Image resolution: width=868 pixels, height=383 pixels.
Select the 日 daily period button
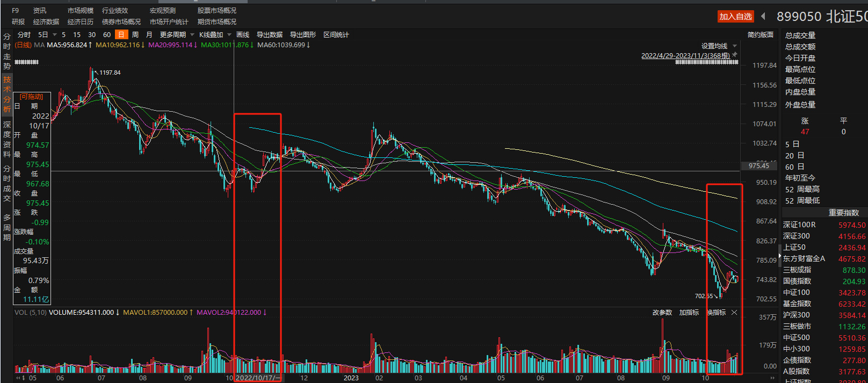pyautogui.click(x=121, y=34)
